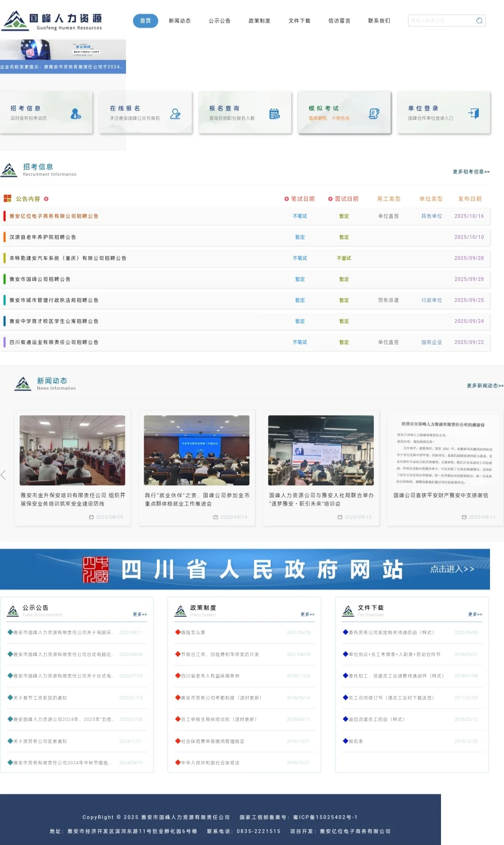Image resolution: width=504 pixels, height=845 pixels.
Task: Click 雅安亿位电子商务有限公司 in footer
Action: pyautogui.click(x=355, y=831)
